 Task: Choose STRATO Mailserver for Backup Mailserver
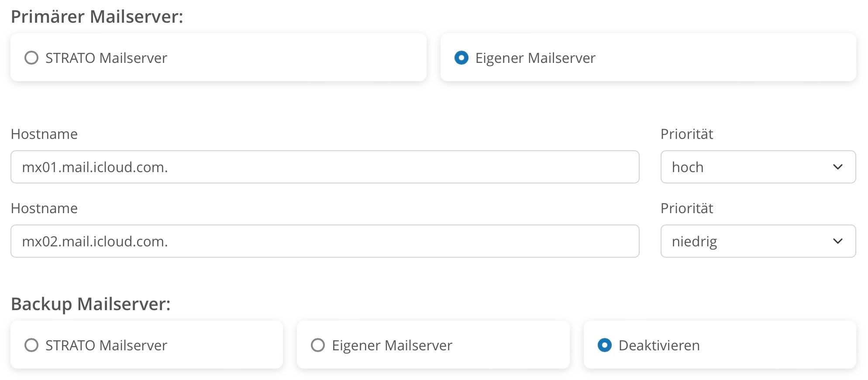click(31, 345)
